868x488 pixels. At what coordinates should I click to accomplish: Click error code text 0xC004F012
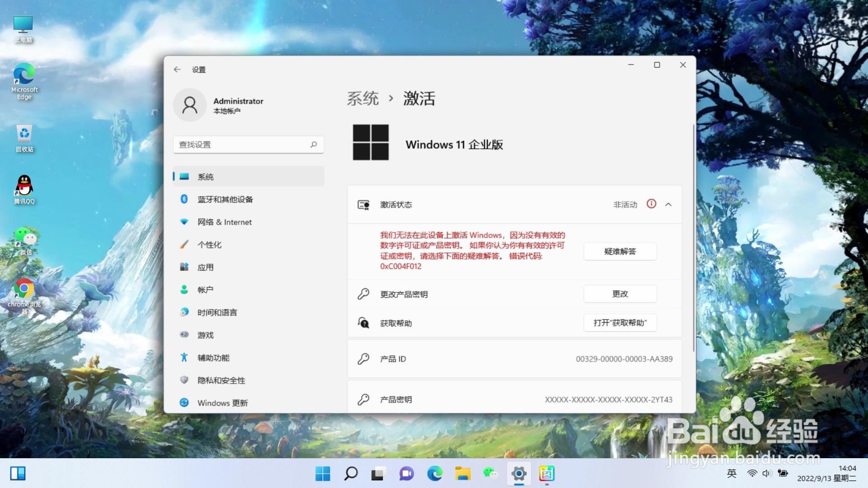(401, 266)
